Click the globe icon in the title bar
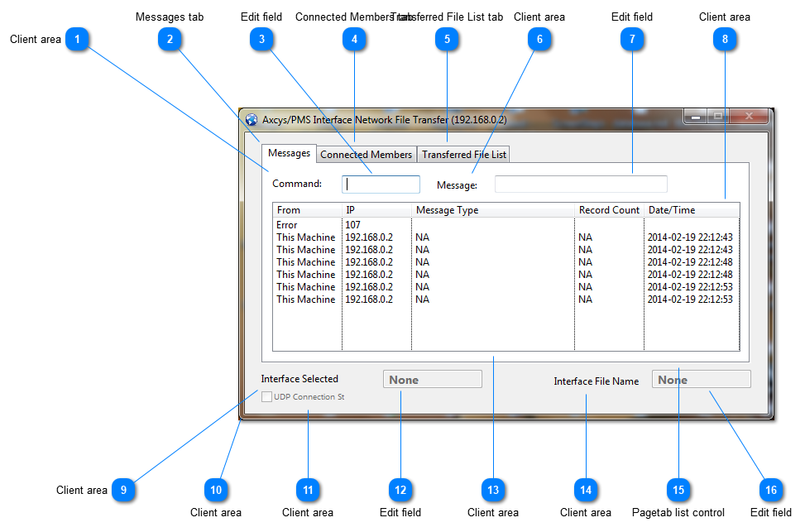 click(251, 120)
